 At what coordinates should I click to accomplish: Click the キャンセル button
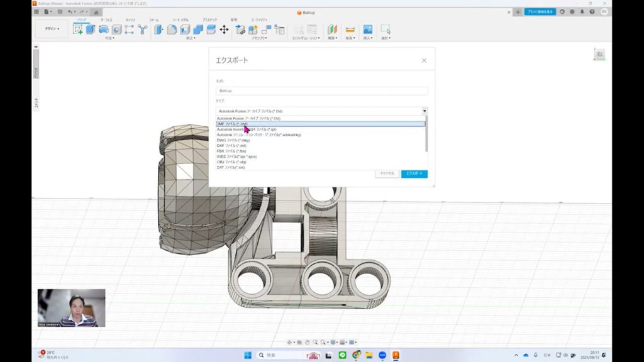387,173
